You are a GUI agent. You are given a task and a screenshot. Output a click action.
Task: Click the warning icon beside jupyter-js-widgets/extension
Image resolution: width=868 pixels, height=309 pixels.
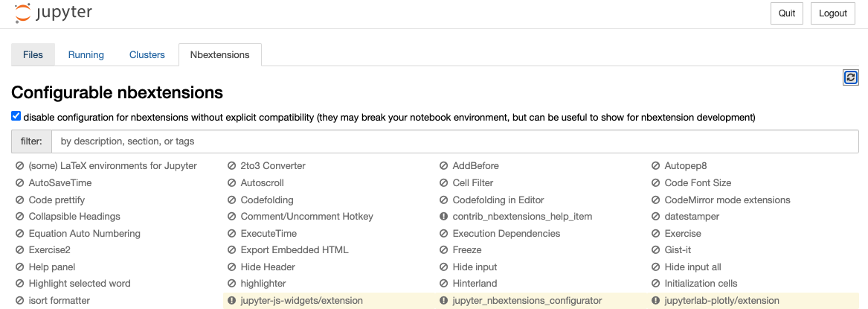[231, 301]
